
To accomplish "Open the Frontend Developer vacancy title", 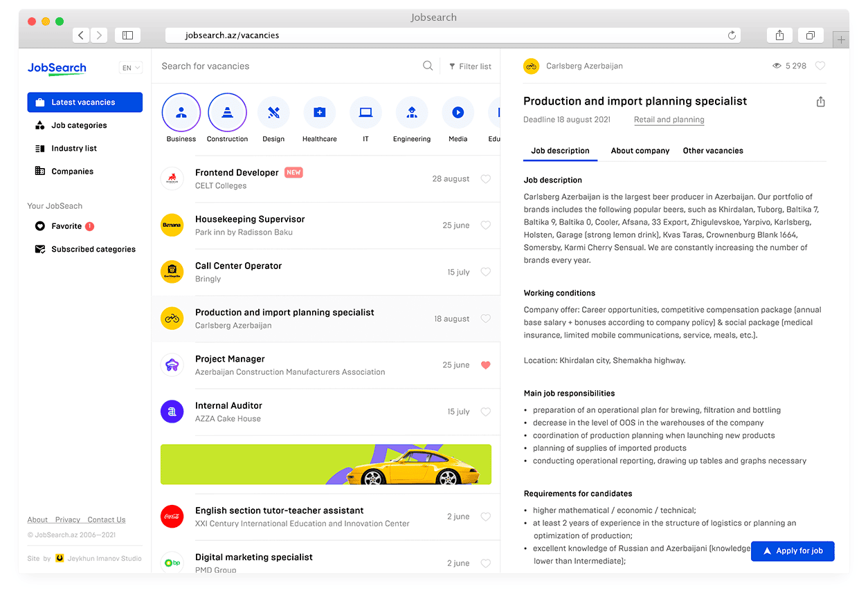I will [237, 172].
